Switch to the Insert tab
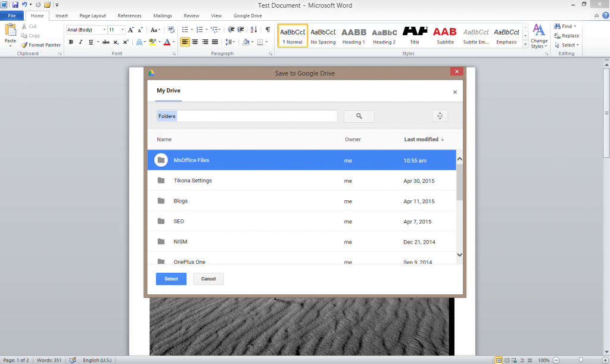This screenshot has height=364, width=610. click(61, 15)
